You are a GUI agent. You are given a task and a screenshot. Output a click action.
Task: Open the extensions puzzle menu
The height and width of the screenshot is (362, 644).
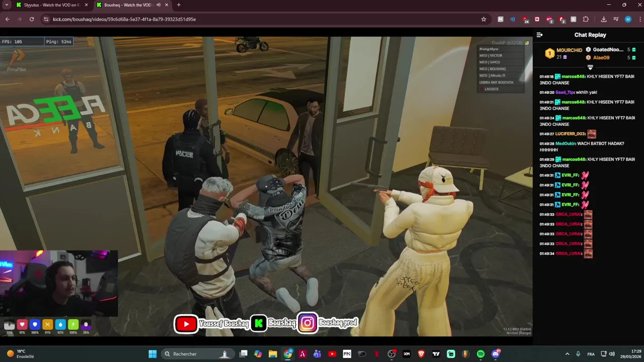click(x=586, y=19)
